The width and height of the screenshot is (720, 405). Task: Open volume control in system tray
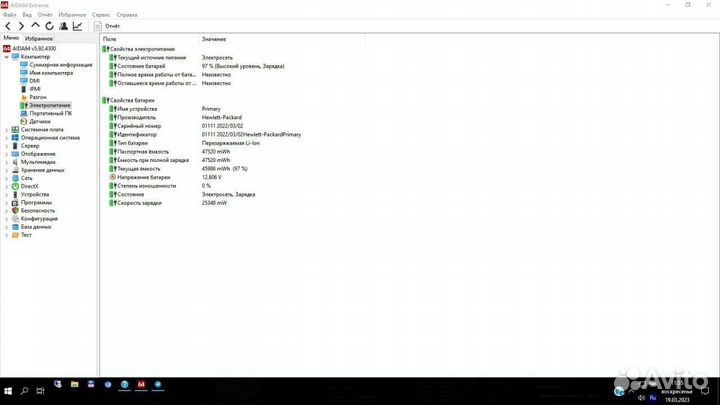[x=641, y=398]
